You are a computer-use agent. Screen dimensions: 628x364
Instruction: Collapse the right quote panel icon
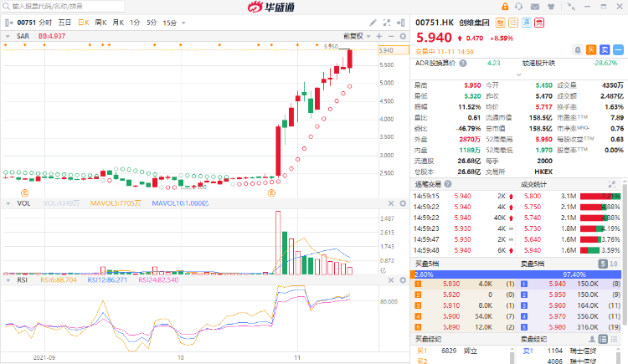[401, 23]
